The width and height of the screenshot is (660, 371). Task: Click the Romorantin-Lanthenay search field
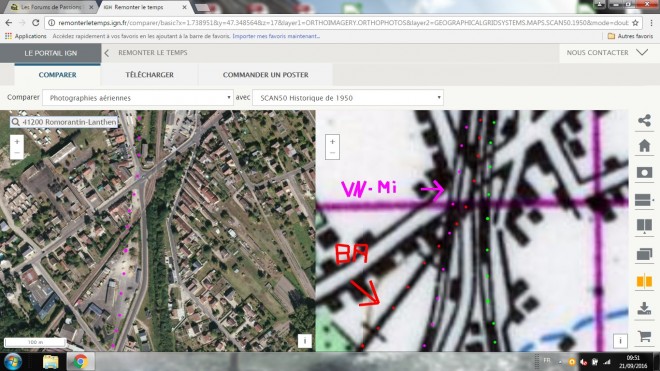click(x=64, y=122)
